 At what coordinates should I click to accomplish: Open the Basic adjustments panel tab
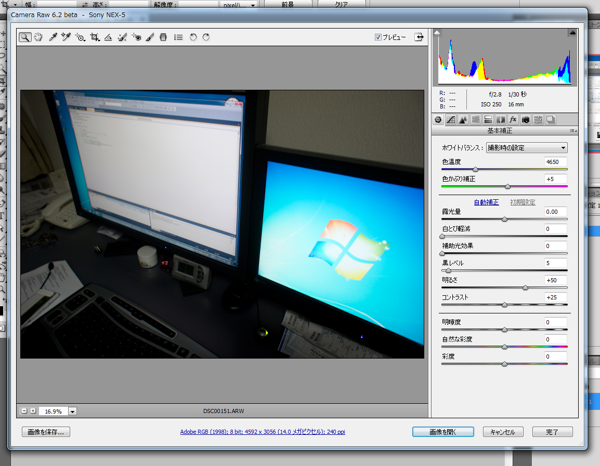[439, 120]
